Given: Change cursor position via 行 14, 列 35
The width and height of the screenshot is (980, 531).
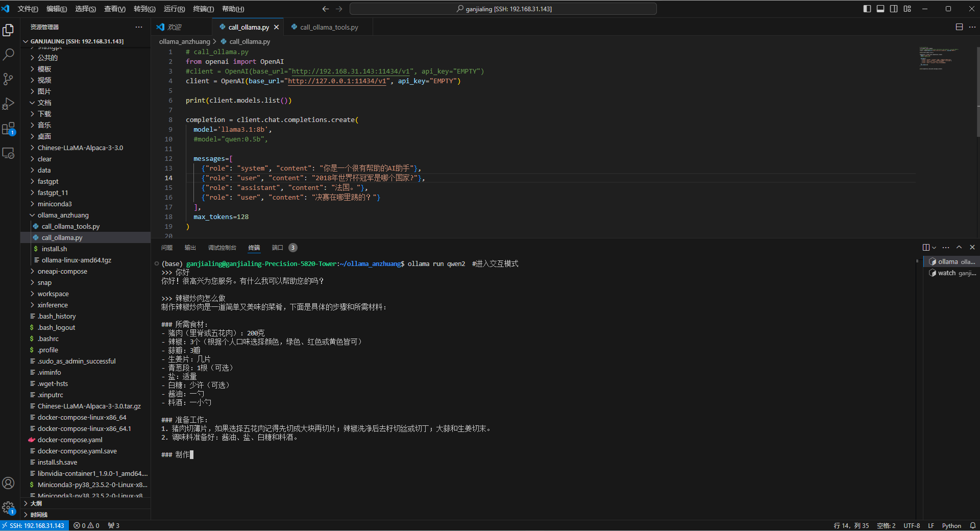Looking at the screenshot, I should pos(851,525).
